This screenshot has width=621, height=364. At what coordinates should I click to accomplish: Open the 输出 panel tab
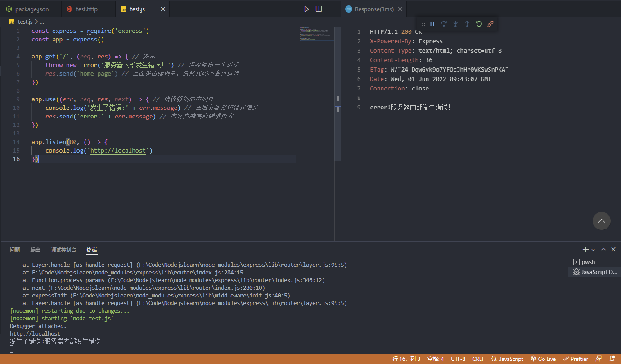(36, 250)
